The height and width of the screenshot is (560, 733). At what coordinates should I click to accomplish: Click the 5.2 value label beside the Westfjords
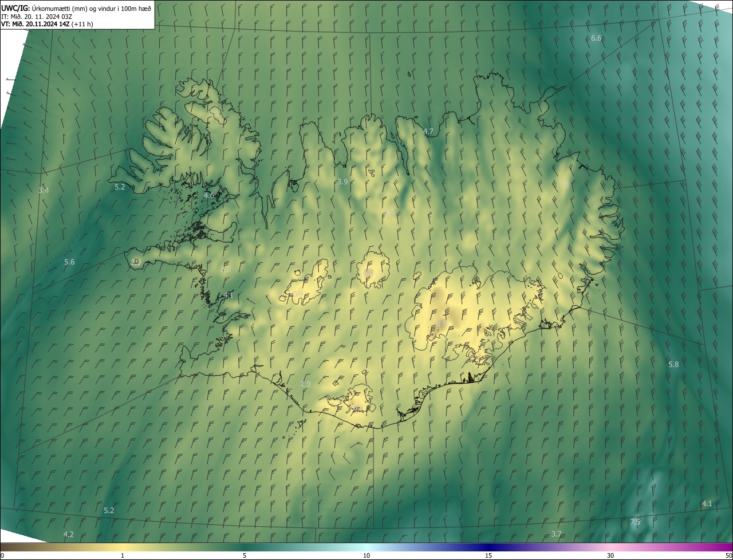point(120,187)
